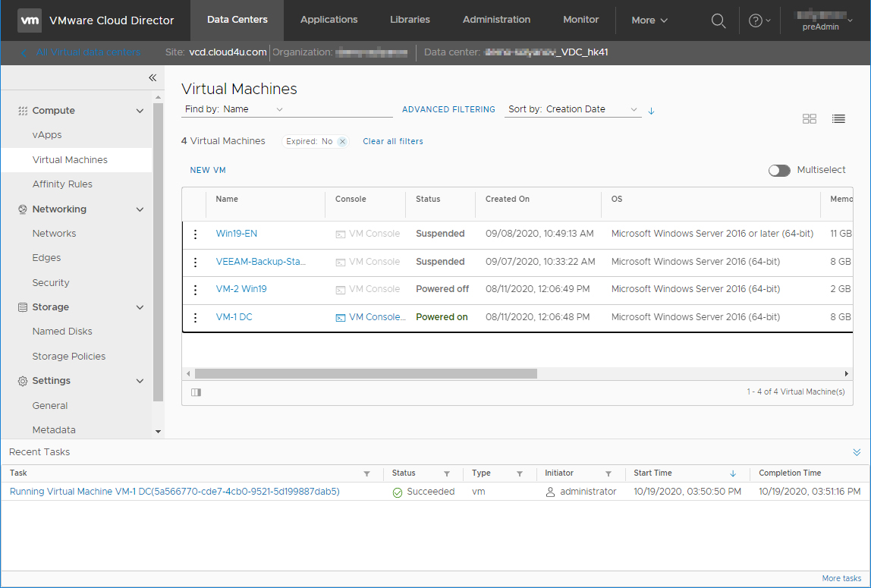Open vApps in the sidebar
The image size is (871, 588).
(x=47, y=135)
